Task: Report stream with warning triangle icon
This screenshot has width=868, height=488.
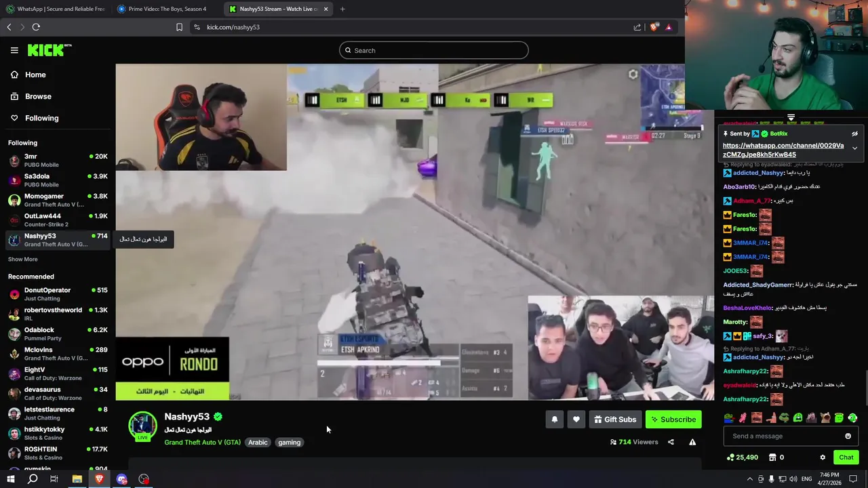Action: [x=692, y=442]
